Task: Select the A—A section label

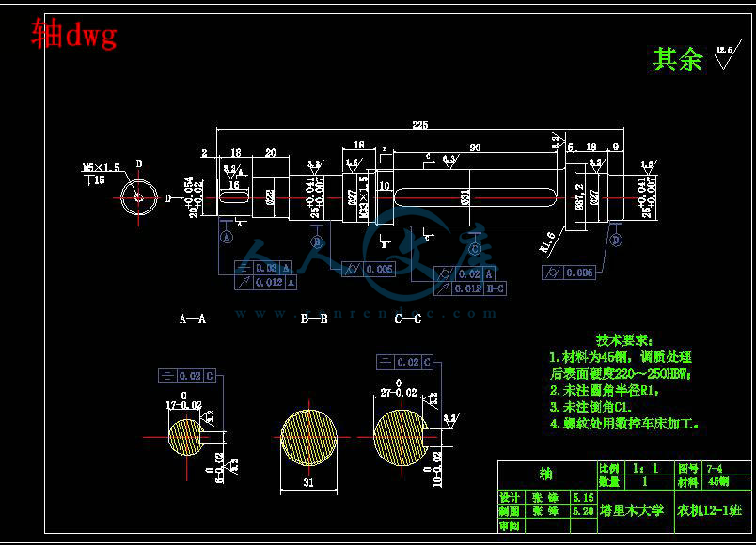Action: click(x=193, y=319)
